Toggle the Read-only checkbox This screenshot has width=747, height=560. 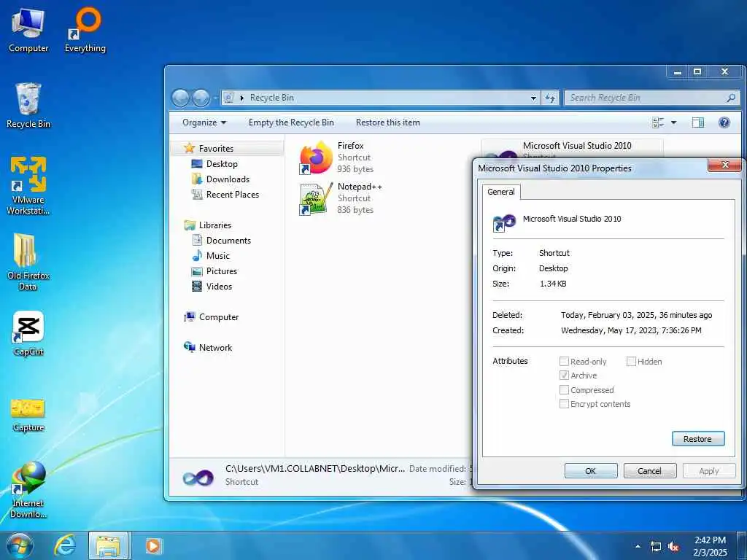point(564,362)
